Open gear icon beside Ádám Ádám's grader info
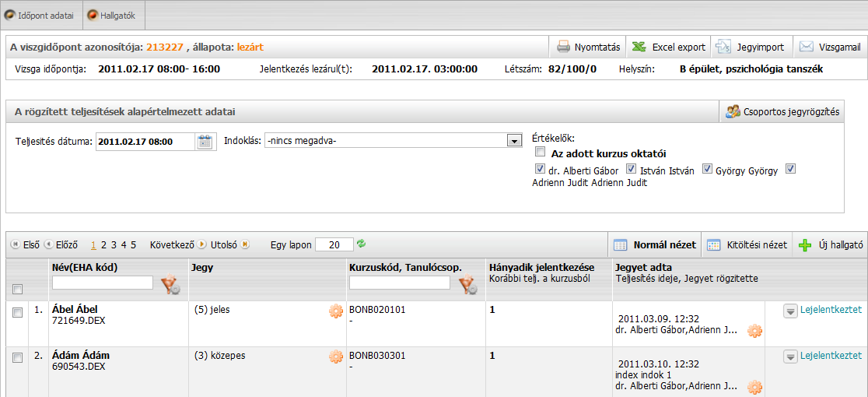This screenshot has width=868, height=397. [x=754, y=386]
